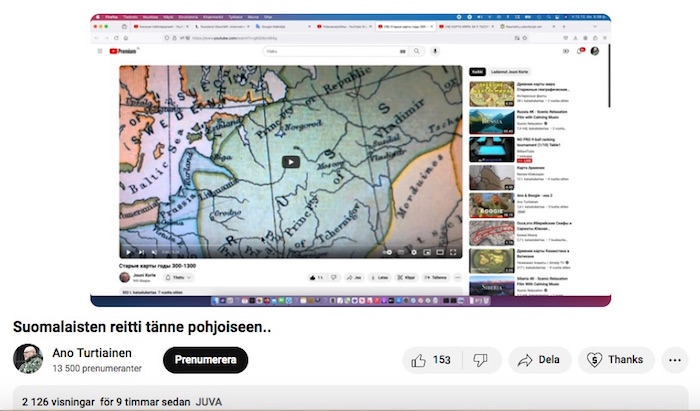Screen dimensions: 700x411
Task: Open the notifications bell with red badge
Action: click(580, 51)
